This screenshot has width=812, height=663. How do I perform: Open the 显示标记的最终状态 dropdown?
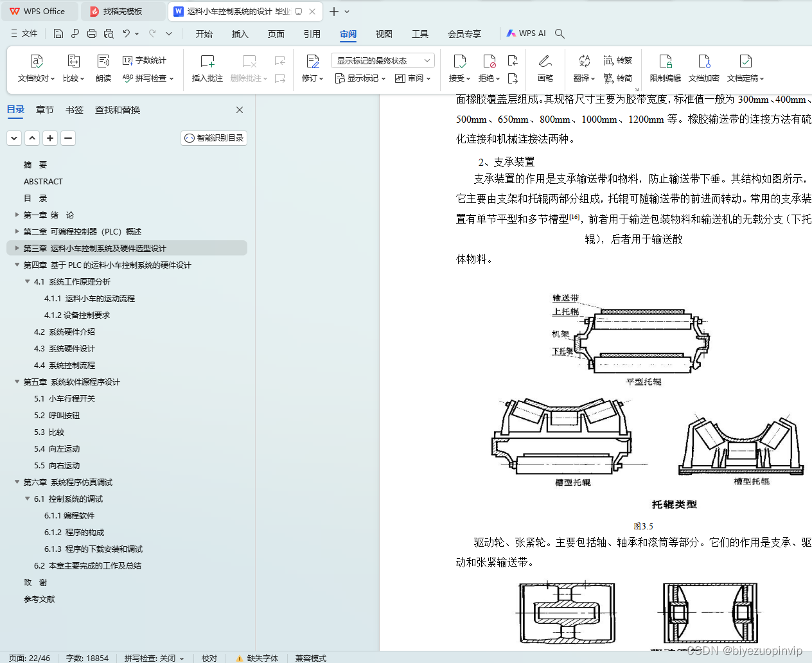tap(383, 60)
